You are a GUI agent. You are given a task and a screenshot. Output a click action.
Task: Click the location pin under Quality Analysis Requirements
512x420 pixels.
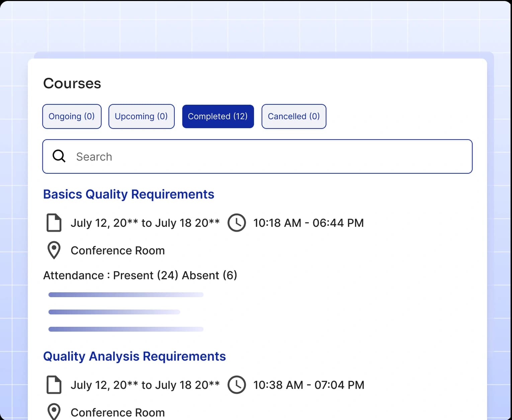[x=54, y=411]
